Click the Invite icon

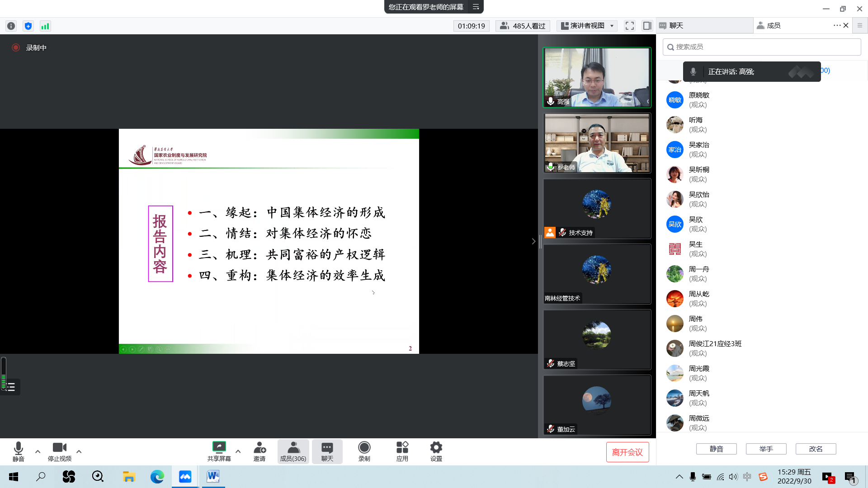tap(259, 451)
